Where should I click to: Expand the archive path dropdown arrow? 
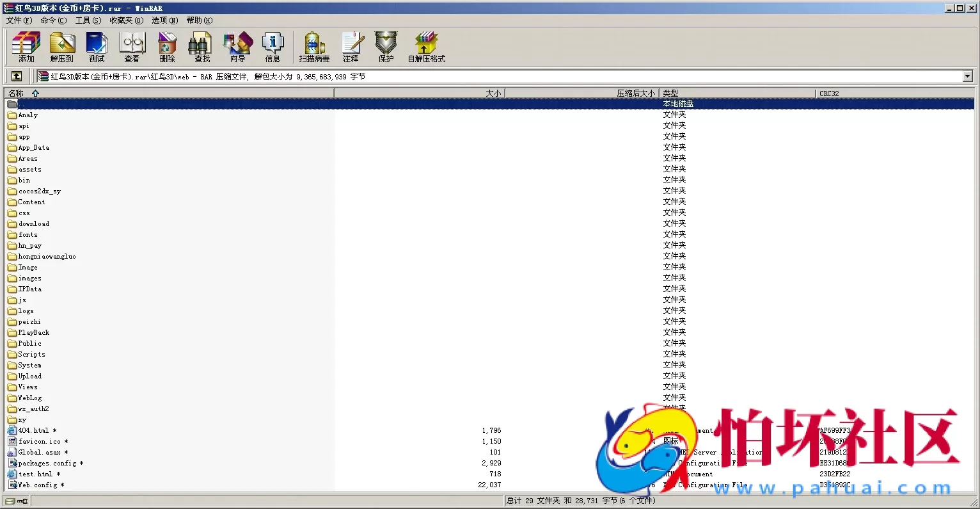(x=967, y=76)
